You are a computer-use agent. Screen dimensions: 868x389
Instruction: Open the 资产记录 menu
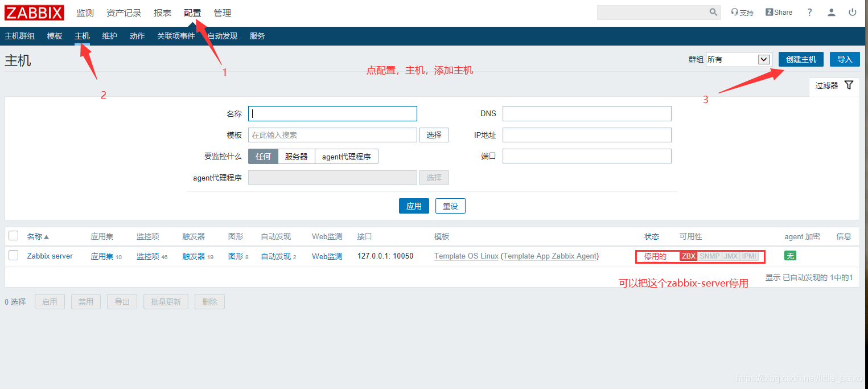124,13
